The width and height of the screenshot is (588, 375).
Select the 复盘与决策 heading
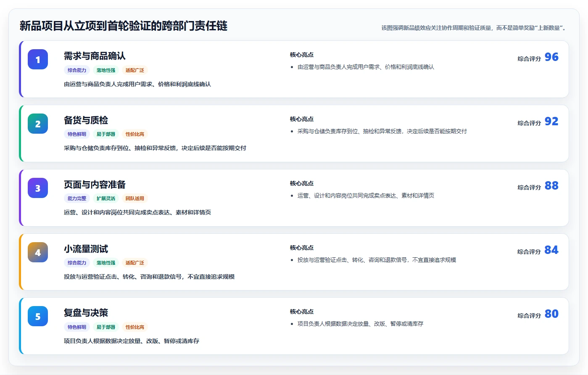pyautogui.click(x=86, y=313)
